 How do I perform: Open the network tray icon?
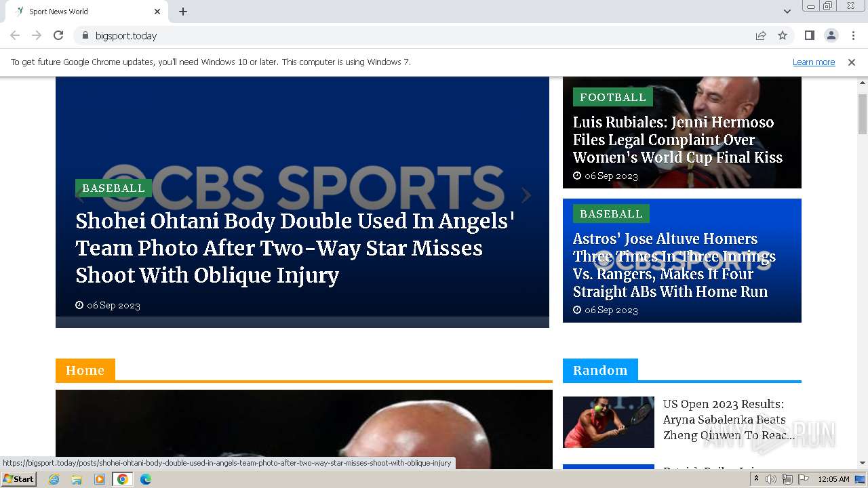point(787,479)
